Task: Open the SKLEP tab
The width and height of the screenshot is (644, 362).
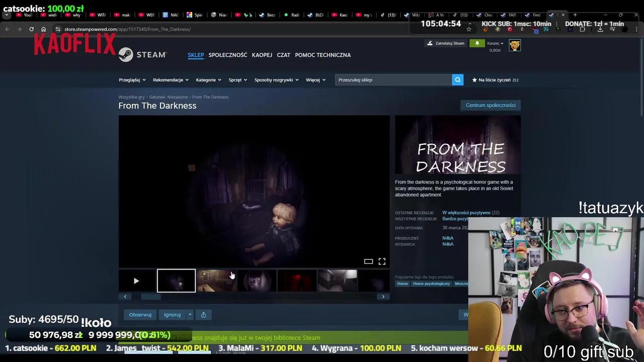Action: (196, 55)
